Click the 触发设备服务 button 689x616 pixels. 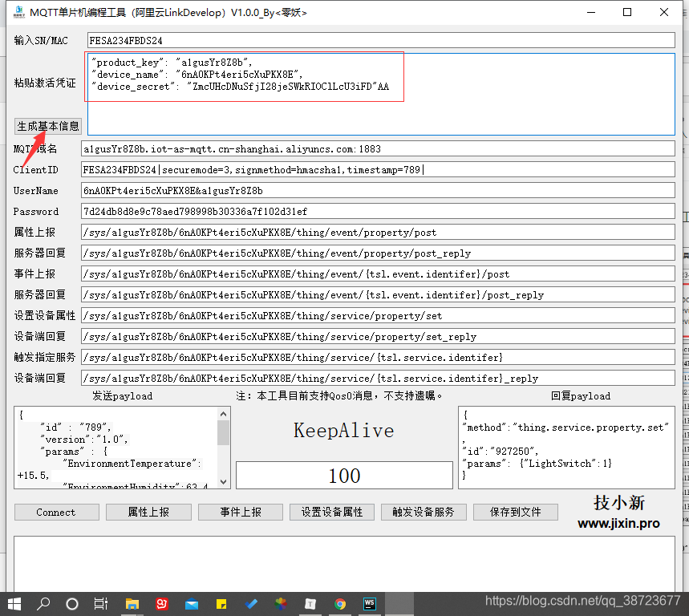[424, 513]
